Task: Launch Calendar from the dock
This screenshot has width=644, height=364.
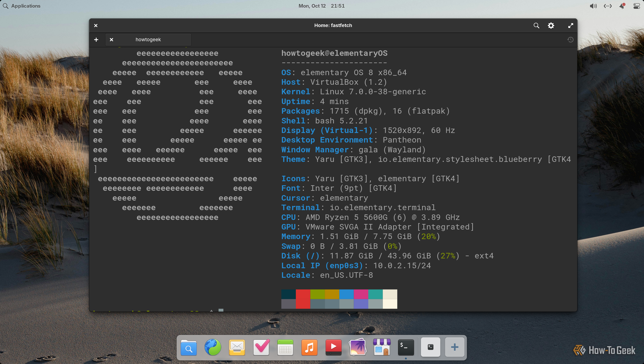Action: point(285,347)
